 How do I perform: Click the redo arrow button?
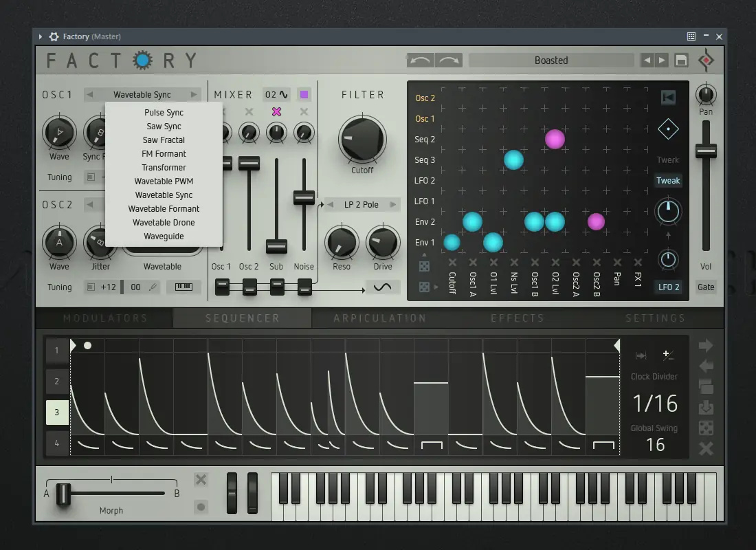coord(449,60)
